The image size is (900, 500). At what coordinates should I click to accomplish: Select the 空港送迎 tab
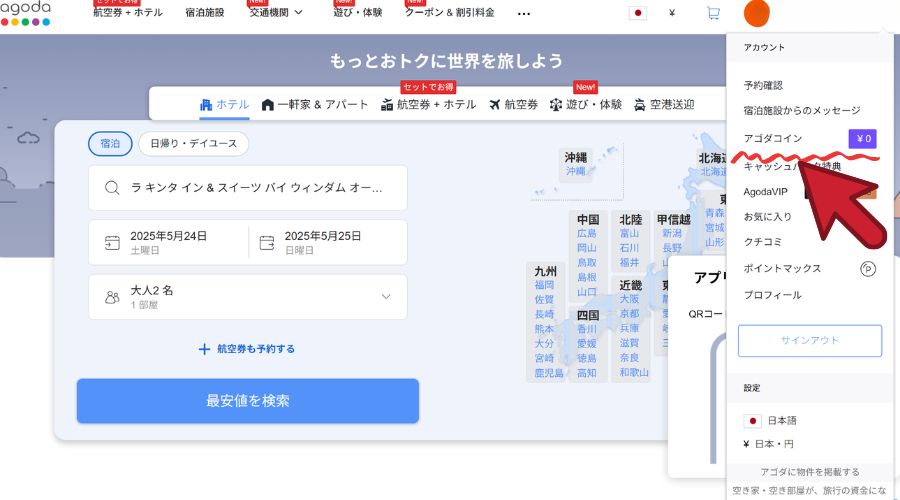coord(664,104)
